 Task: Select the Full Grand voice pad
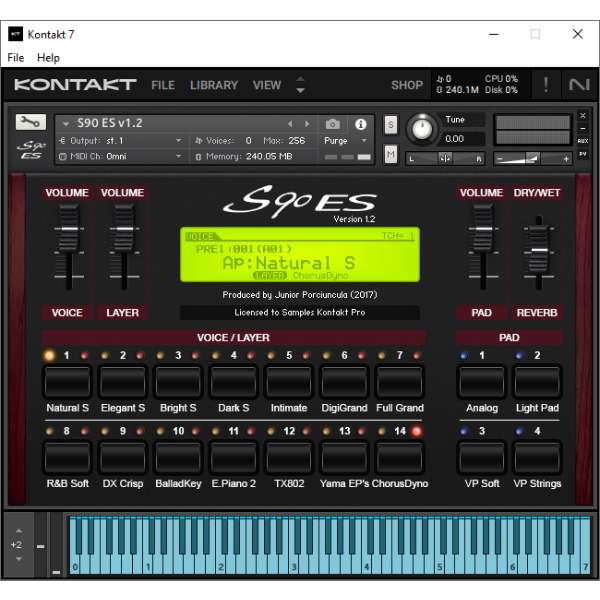pyautogui.click(x=399, y=382)
